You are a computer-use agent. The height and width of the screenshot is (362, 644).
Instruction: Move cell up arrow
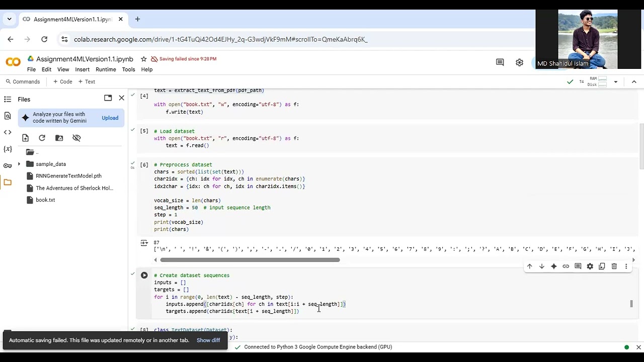529,266
